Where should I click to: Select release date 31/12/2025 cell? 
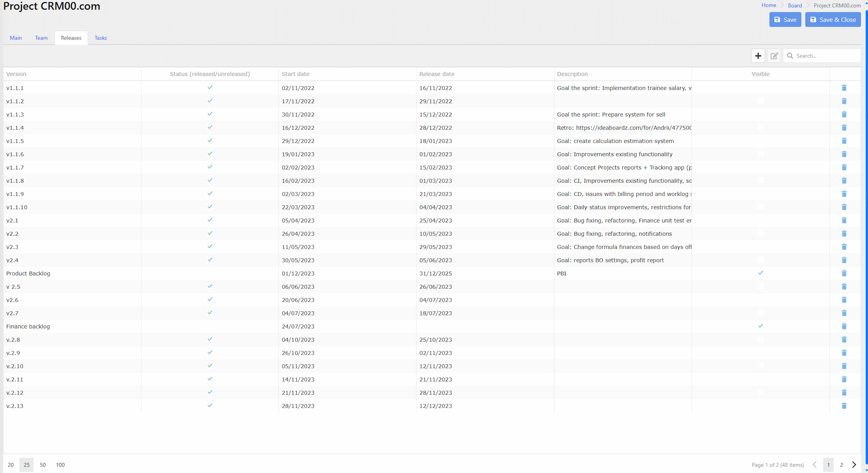pos(485,273)
